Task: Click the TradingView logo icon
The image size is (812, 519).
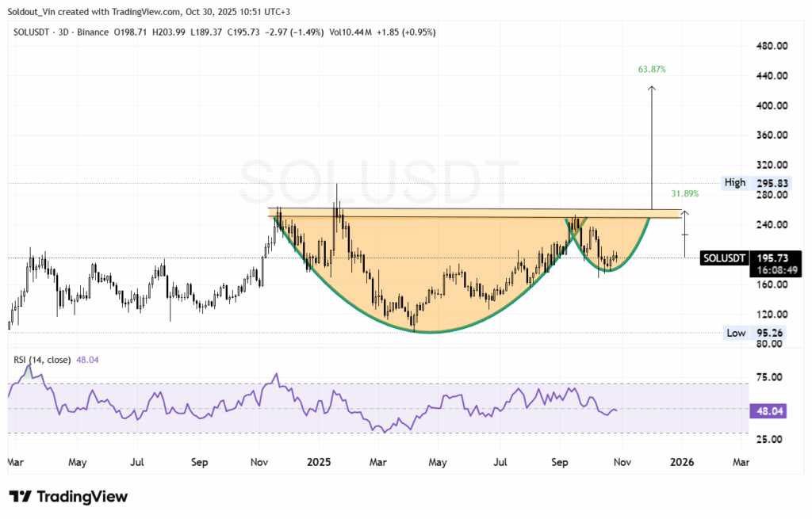Action: tap(20, 496)
